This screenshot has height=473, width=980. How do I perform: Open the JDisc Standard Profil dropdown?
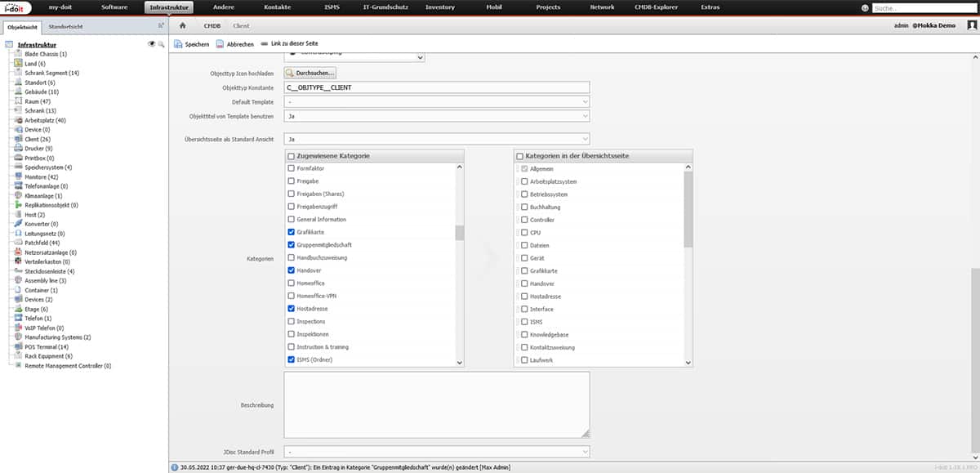[437, 451]
